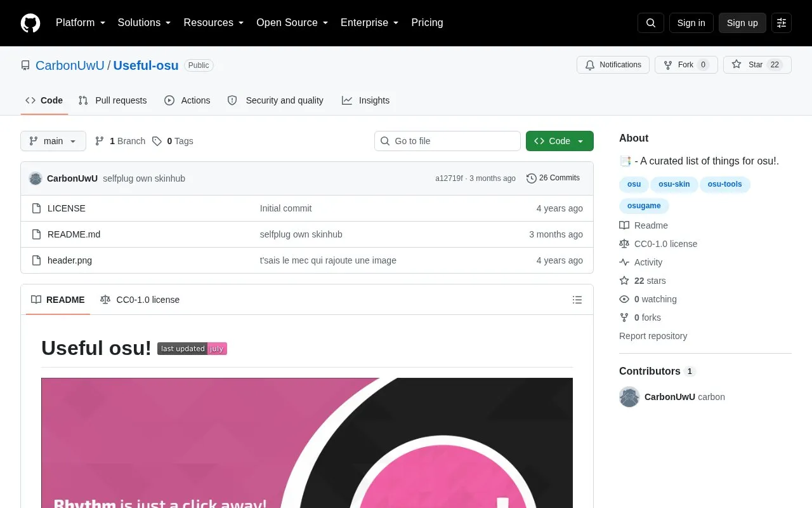This screenshot has width=812, height=508.
Task: Open the 0 Tags link
Action: point(173,141)
